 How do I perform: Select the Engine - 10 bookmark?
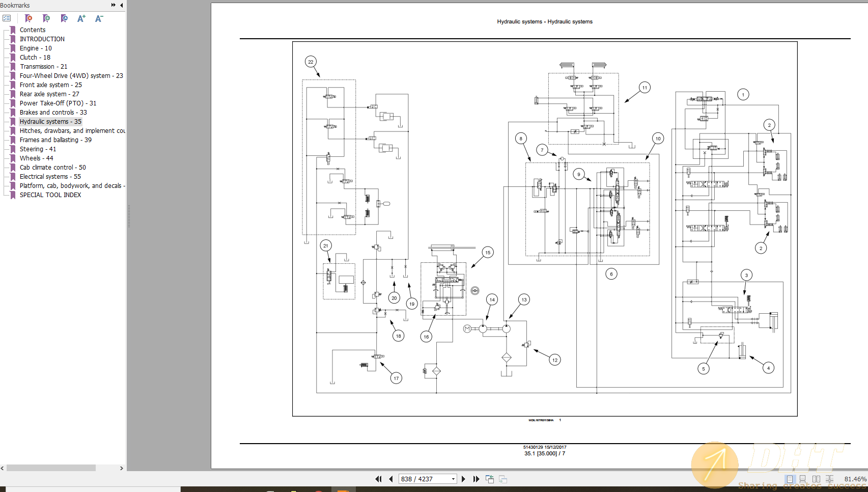click(36, 48)
